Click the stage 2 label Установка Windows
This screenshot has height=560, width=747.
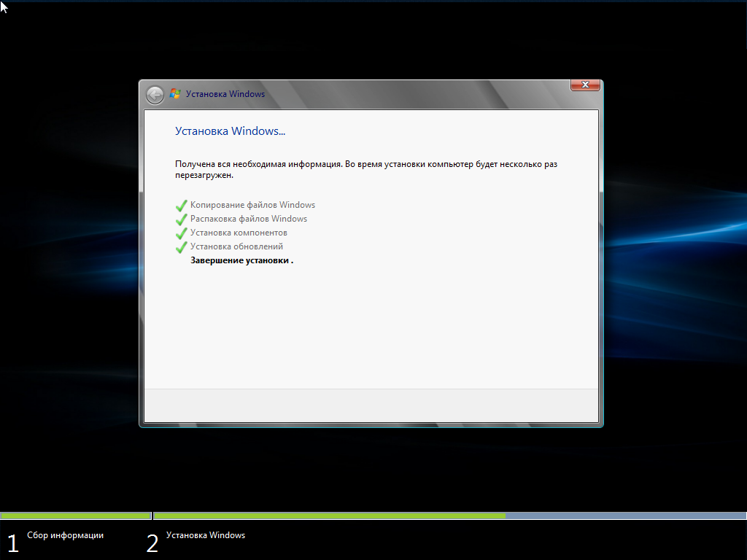tap(205, 535)
